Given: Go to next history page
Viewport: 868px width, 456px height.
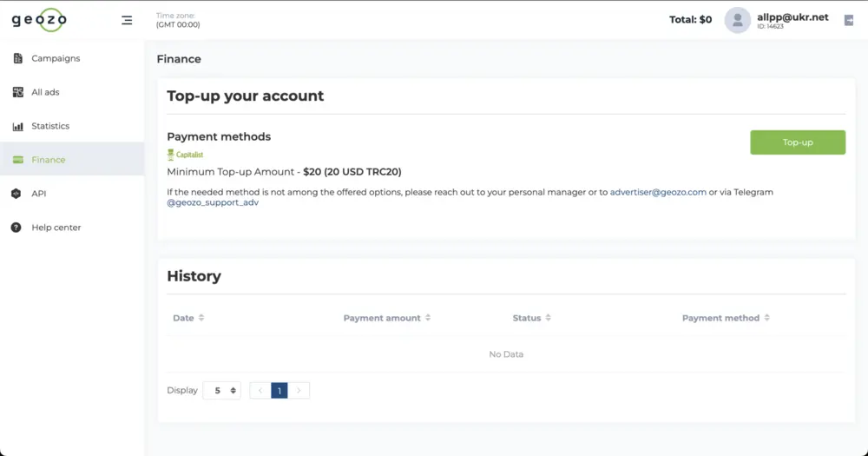Looking at the screenshot, I should [x=299, y=391].
